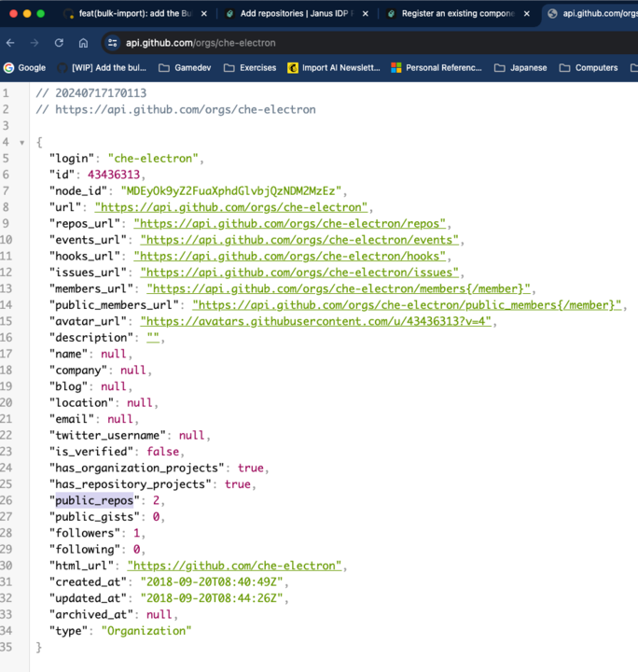Close the Add repositories tab
This screenshot has width=638, height=672.
point(367,14)
